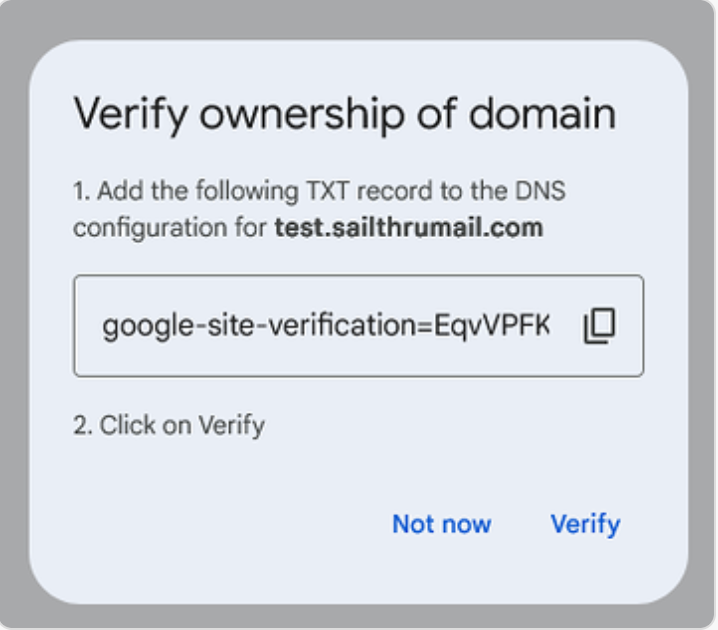Screen dimensions: 718x630
Task: Click the step number '1.' label
Action: (x=82, y=190)
